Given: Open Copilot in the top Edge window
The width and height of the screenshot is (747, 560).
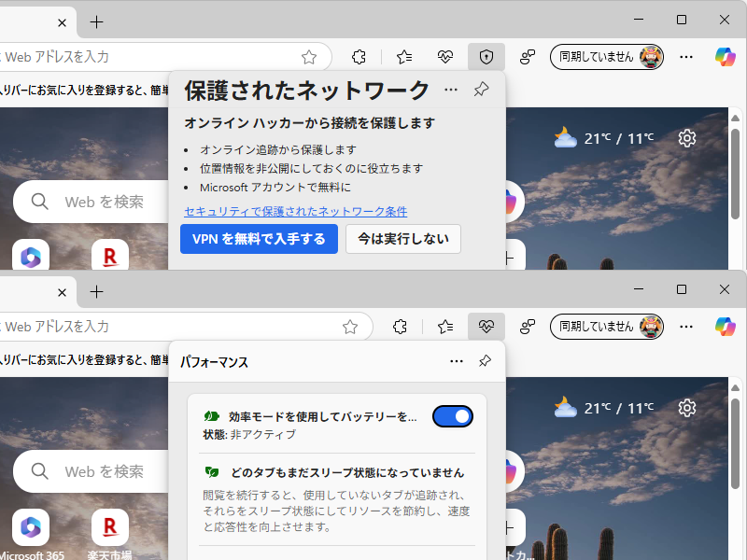Looking at the screenshot, I should click(x=726, y=57).
